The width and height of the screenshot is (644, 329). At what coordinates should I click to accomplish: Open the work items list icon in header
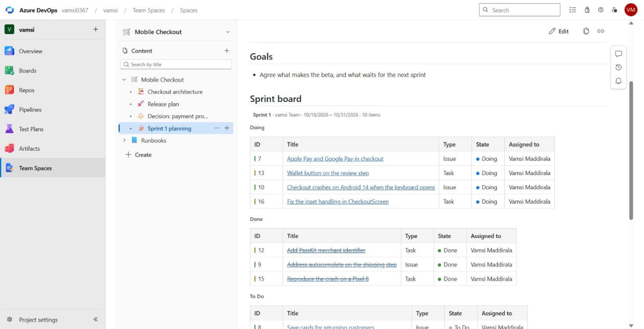pos(573,10)
